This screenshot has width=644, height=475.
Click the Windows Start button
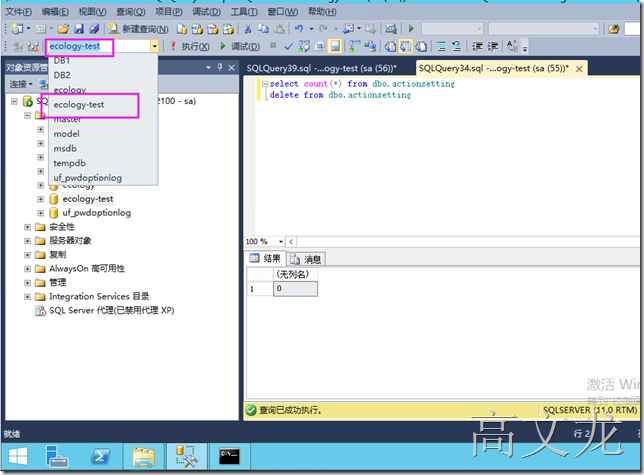coord(18,456)
